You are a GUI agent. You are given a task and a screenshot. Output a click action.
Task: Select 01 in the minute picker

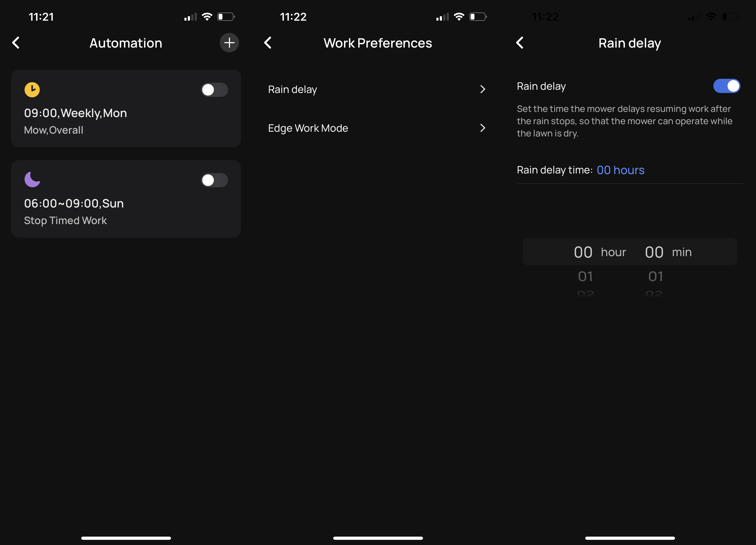tap(656, 277)
